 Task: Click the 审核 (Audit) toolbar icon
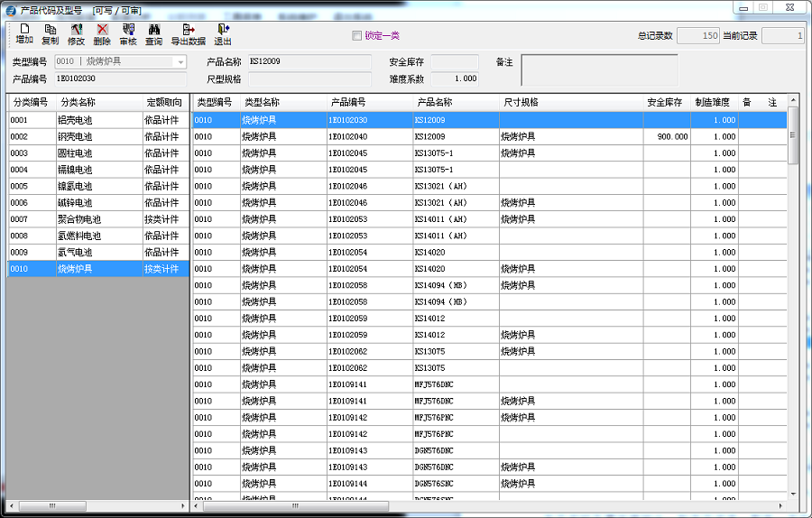click(128, 34)
